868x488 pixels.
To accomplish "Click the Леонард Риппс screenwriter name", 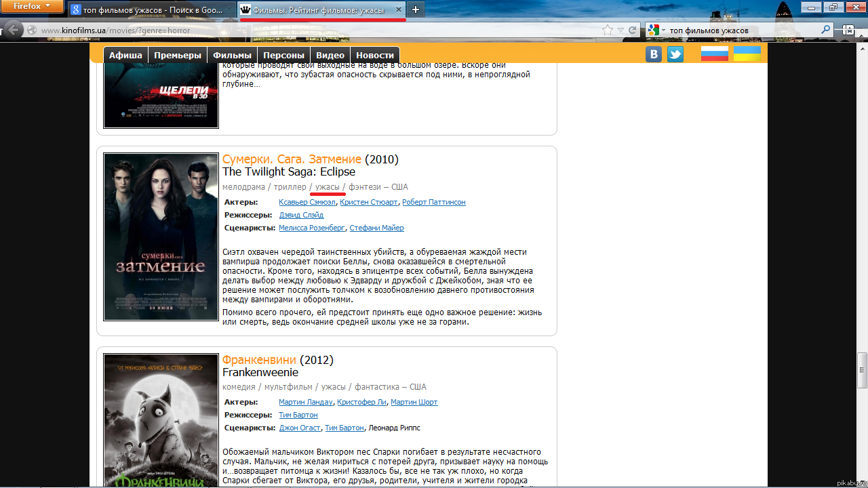I will click(395, 428).
